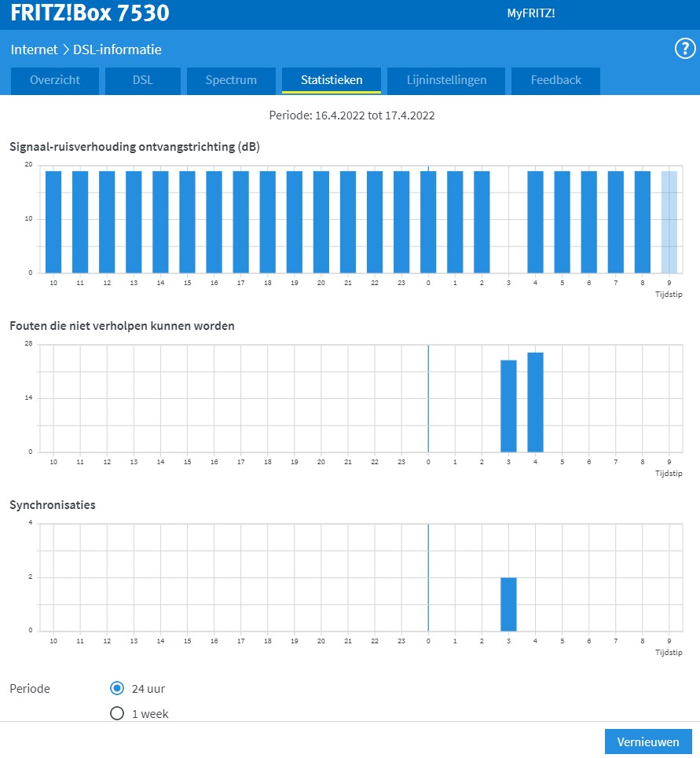Viewport: 700px width, 758px height.
Task: Select the Statistieken tab
Action: (332, 80)
